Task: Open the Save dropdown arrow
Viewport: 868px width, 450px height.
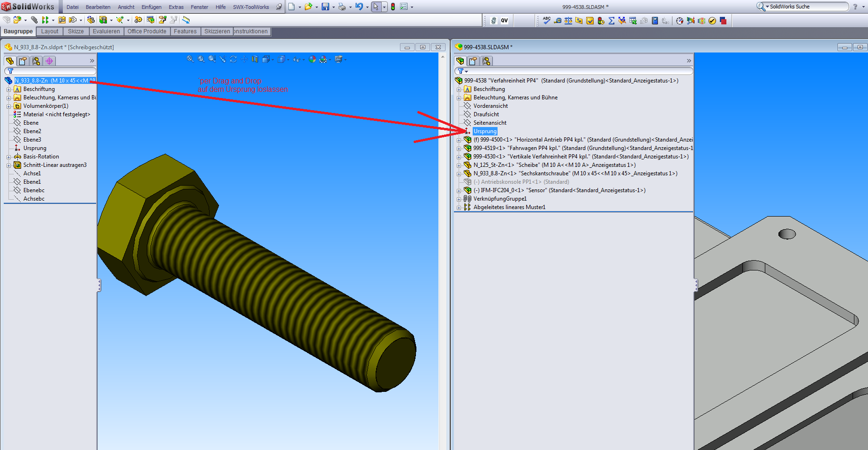Action: coord(333,7)
